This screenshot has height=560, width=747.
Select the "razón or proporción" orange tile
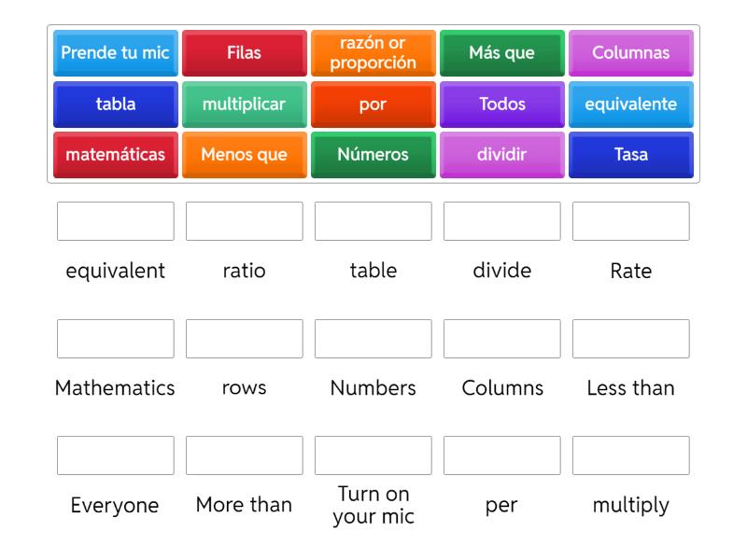point(373,53)
